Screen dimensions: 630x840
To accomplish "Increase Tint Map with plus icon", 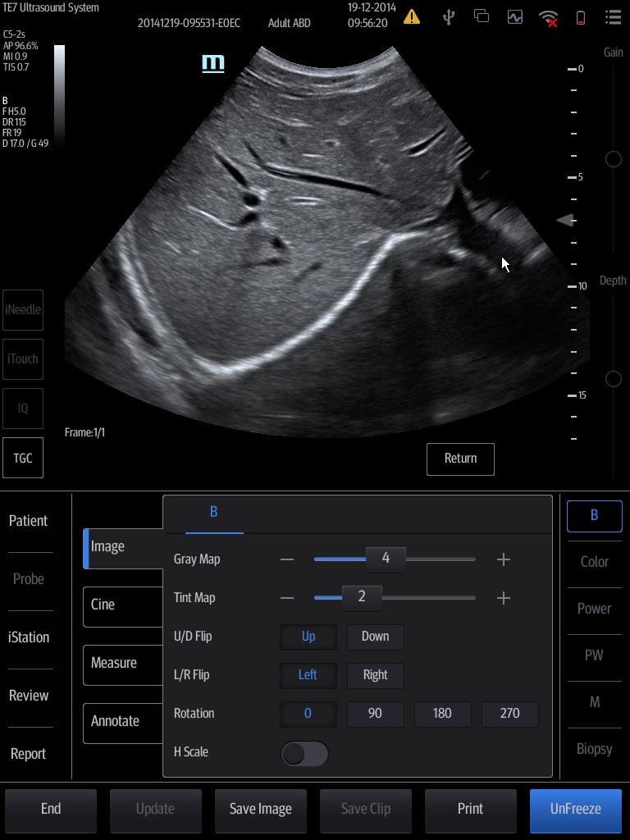I will tap(504, 598).
